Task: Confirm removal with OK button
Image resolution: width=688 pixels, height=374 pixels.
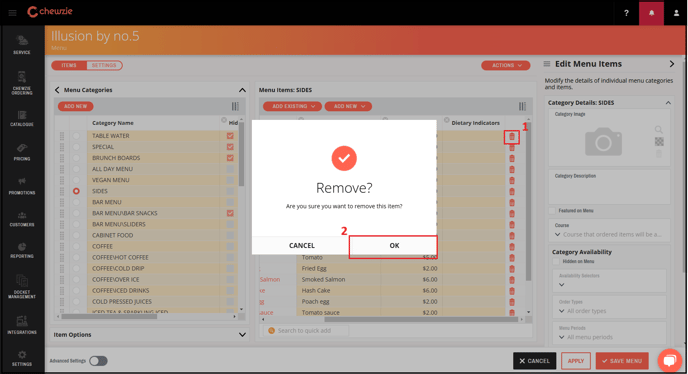Action: 394,246
